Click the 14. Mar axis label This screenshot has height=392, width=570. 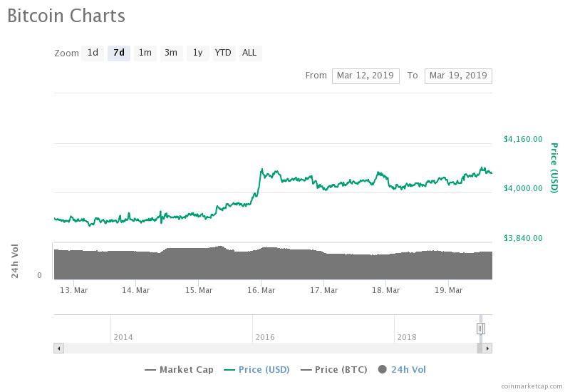(x=136, y=290)
